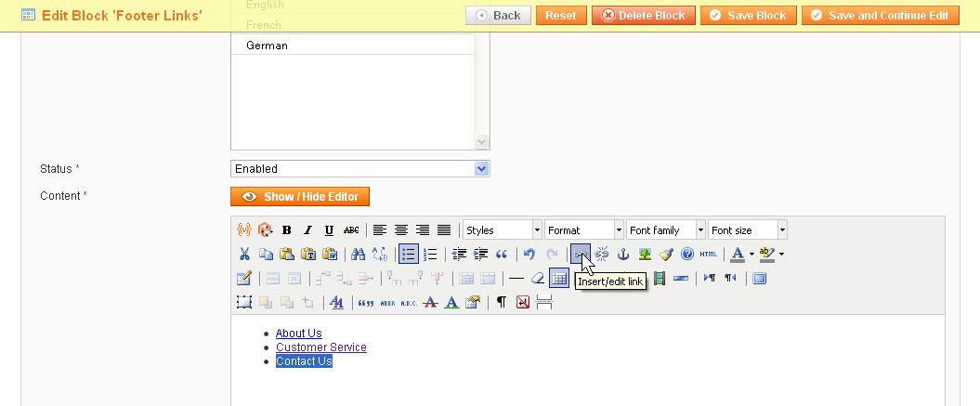Viewport: 980px width, 406px height.
Task: Apply the background highlight color button
Action: coord(767,254)
